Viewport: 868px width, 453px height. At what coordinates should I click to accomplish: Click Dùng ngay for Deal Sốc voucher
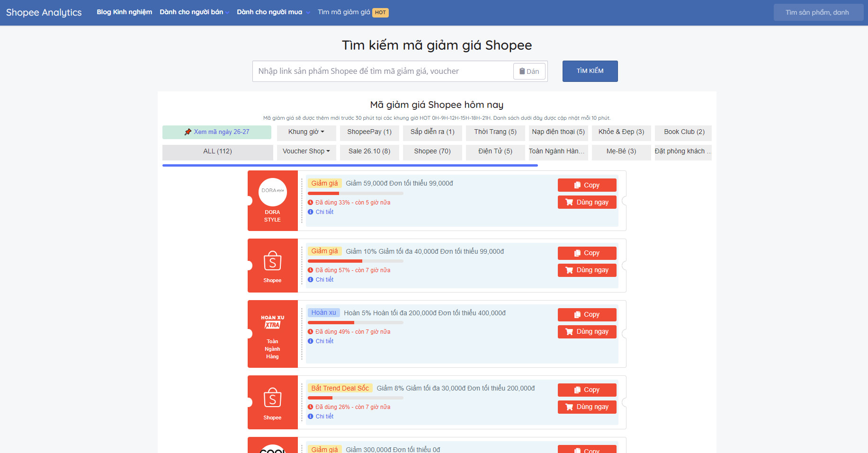coord(587,407)
